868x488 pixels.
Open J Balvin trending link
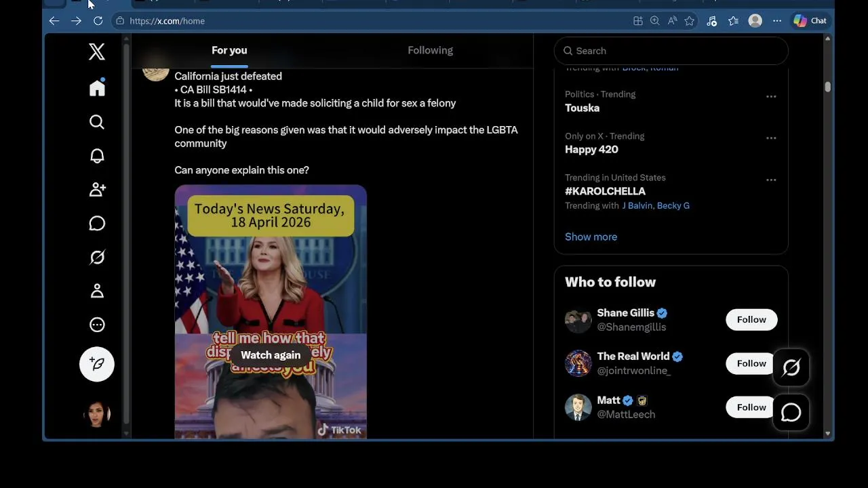637,205
